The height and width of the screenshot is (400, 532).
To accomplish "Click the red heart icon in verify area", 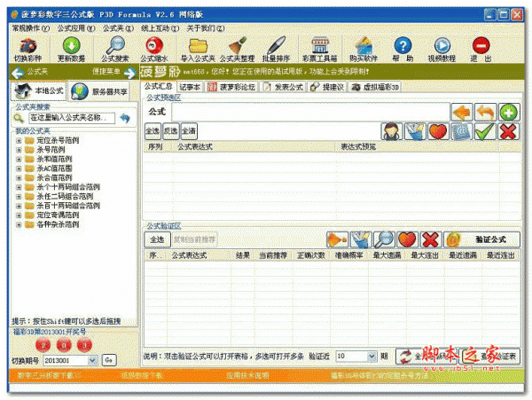I will coord(407,239).
